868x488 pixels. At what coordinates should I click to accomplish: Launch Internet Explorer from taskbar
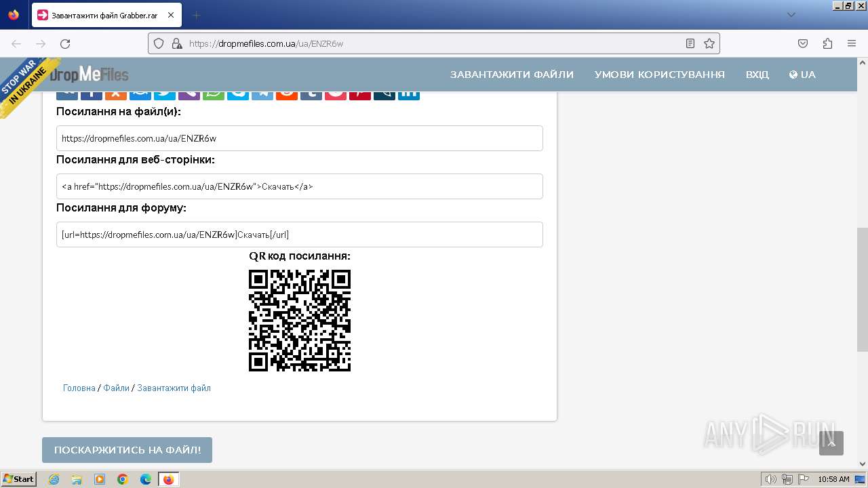pyautogui.click(x=54, y=479)
